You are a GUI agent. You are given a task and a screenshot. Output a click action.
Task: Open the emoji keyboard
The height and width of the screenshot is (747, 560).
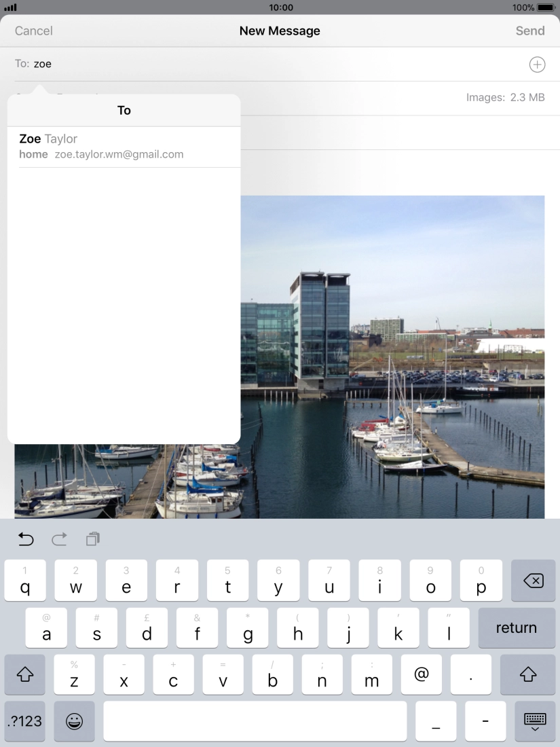click(x=74, y=721)
